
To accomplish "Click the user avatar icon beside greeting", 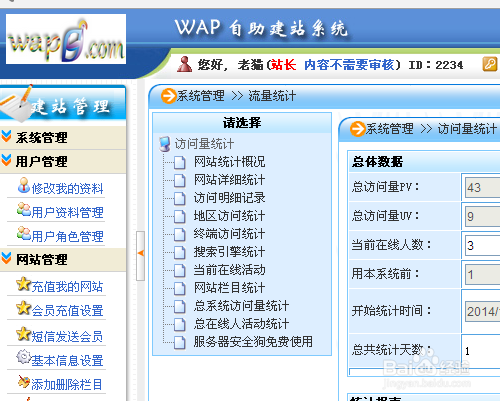I will tap(184, 64).
